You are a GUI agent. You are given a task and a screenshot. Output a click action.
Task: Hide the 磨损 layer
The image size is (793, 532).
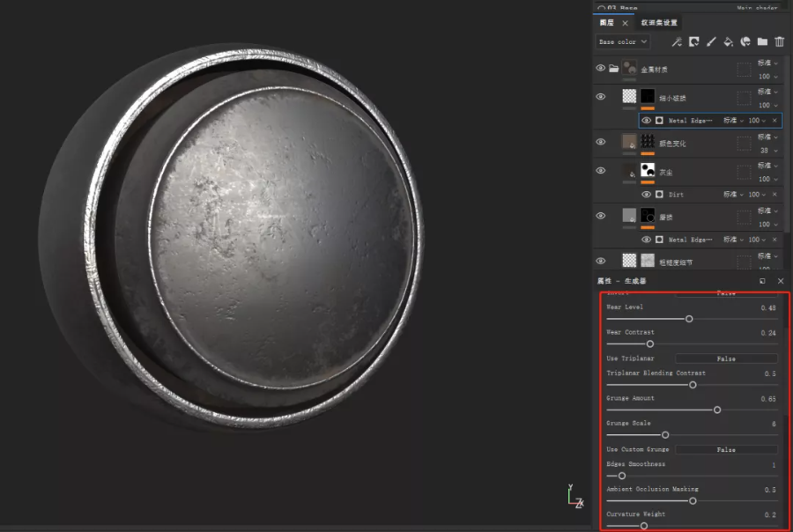[x=600, y=216]
